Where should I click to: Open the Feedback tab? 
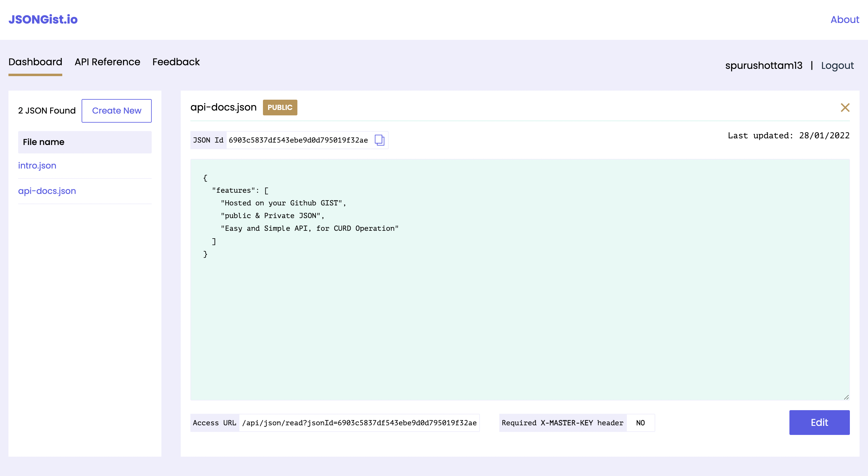click(176, 62)
